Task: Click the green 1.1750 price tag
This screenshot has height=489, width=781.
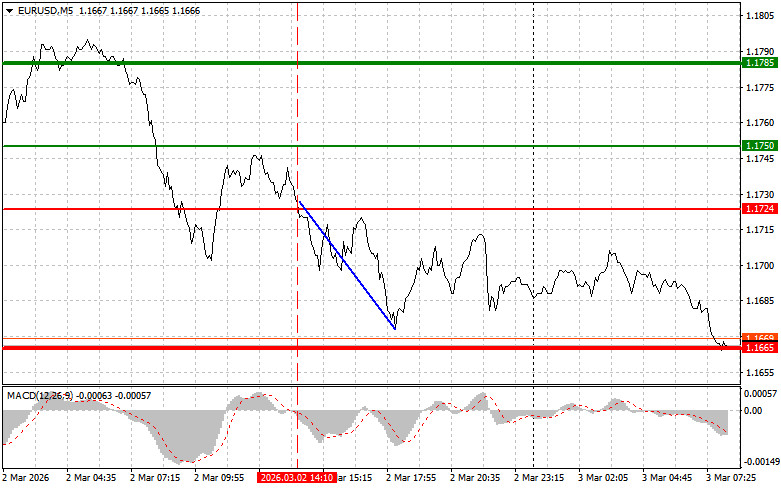Action: tap(760, 146)
